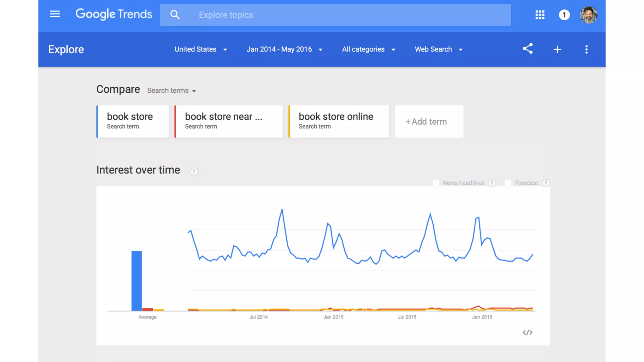The width and height of the screenshot is (644, 362).
Task: Open the hamburger navigation menu
Action: tap(55, 14)
